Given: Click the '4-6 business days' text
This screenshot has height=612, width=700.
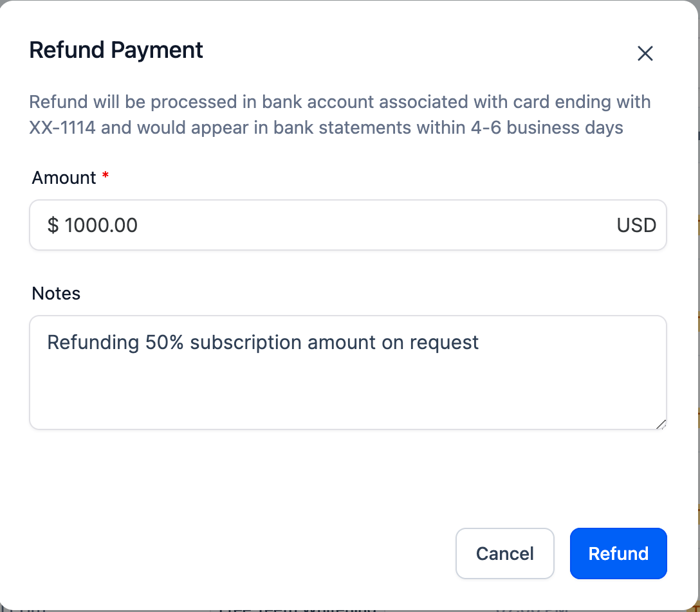Looking at the screenshot, I should [x=547, y=127].
